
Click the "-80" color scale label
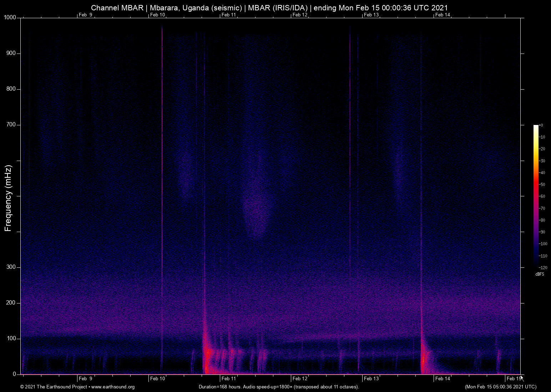pos(542,220)
